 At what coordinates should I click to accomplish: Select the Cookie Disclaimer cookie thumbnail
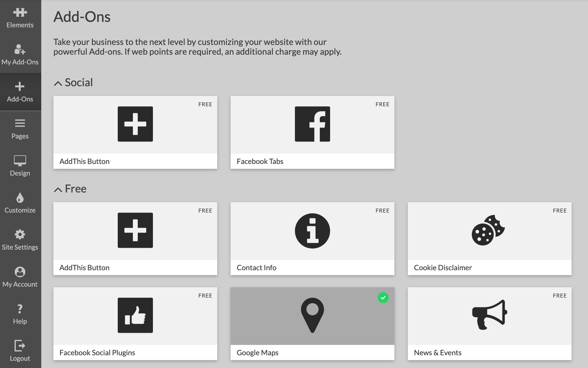pyautogui.click(x=488, y=230)
